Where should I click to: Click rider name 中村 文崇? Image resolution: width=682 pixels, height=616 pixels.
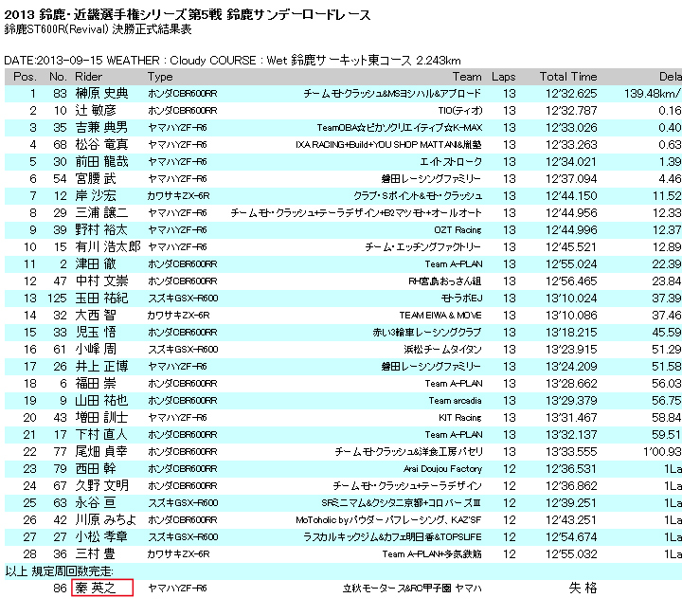[101, 281]
